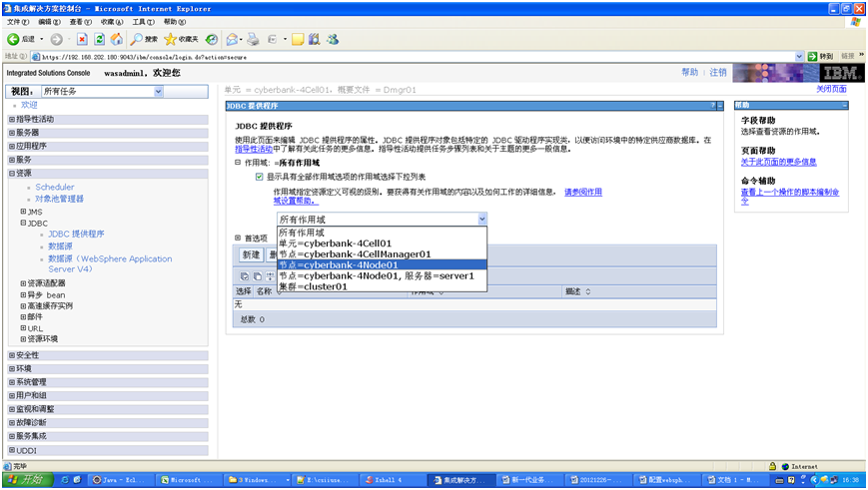Screen dimensions: 868x490
Task: Open the task view dropdown showing 所有任务
Action: pos(103,91)
